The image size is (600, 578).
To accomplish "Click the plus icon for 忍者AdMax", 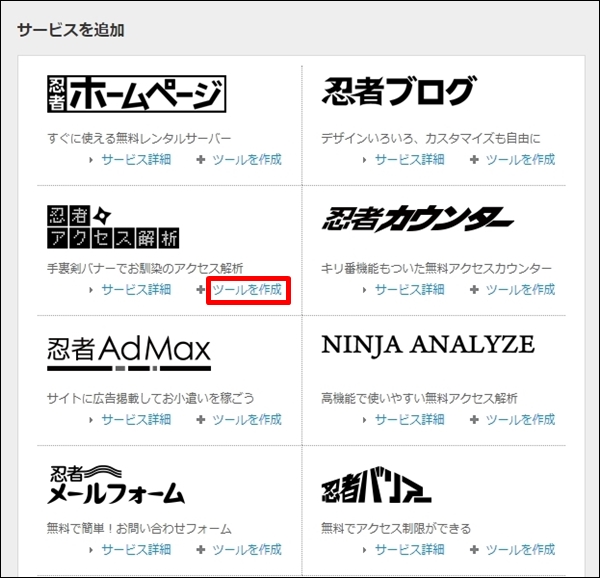I will [201, 420].
